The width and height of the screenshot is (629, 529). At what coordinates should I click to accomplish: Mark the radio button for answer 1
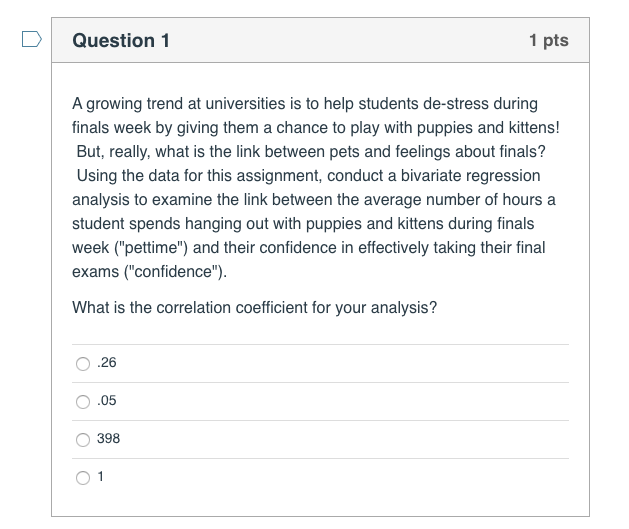pyautogui.click(x=83, y=477)
